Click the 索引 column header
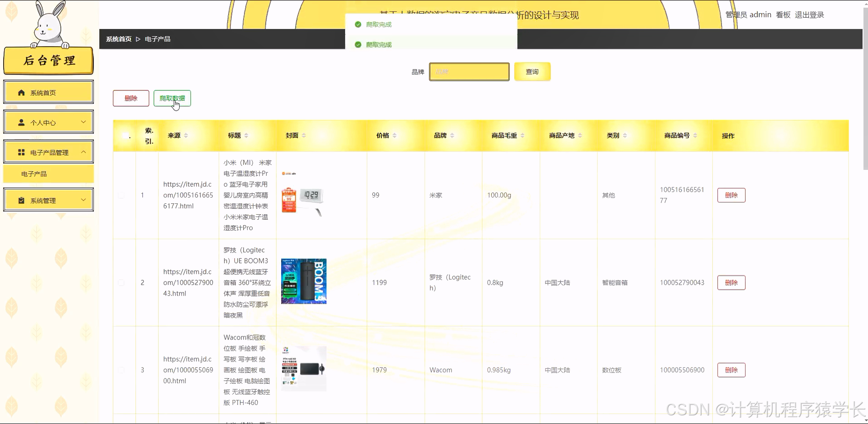 [x=149, y=136]
